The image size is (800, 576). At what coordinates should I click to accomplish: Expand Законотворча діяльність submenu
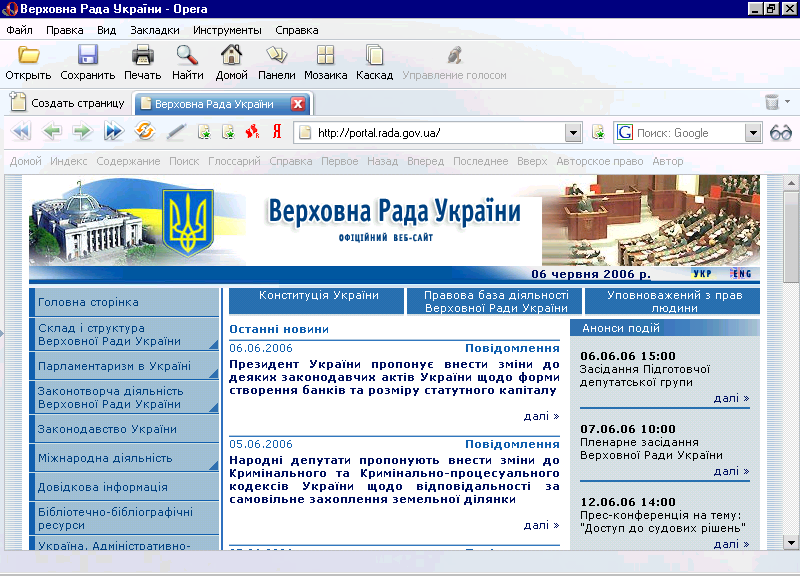tap(214, 408)
